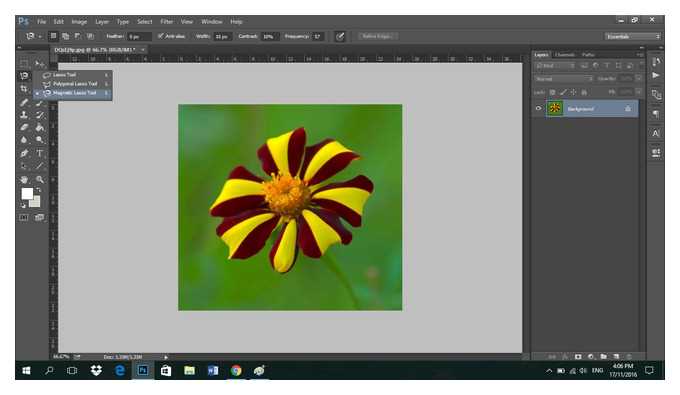The height and width of the screenshot is (395, 680).
Task: Toggle Quick Mask mode
Action: tap(23, 218)
